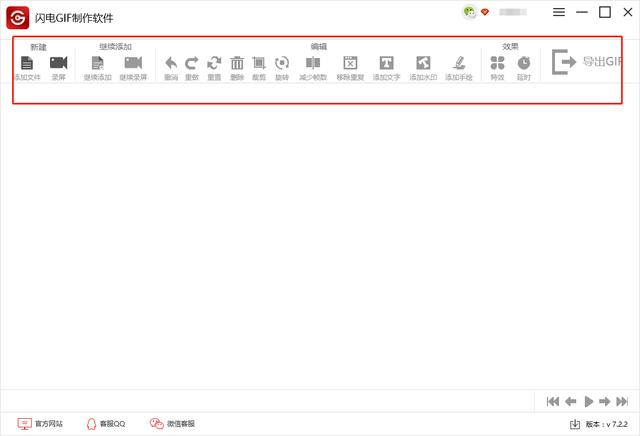This screenshot has height=436, width=640.
Task: Redo the action using 重做 arrow
Action: [192, 64]
